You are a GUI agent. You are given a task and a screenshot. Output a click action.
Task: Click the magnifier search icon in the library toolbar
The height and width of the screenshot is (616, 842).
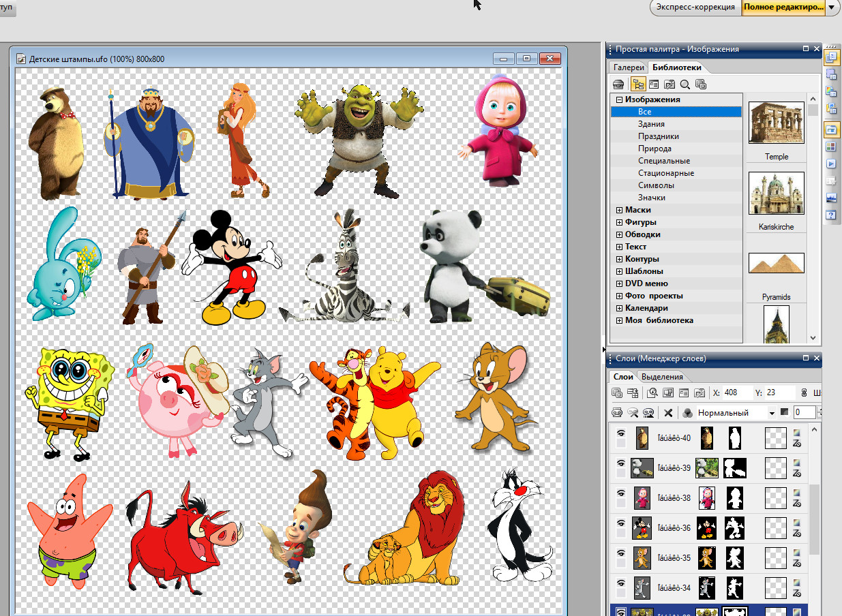tap(685, 84)
